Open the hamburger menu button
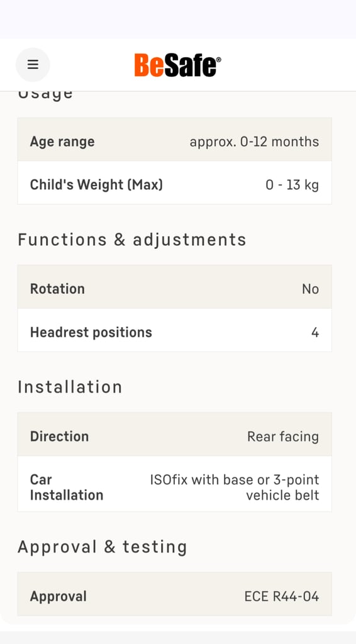356x644 pixels. [33, 65]
